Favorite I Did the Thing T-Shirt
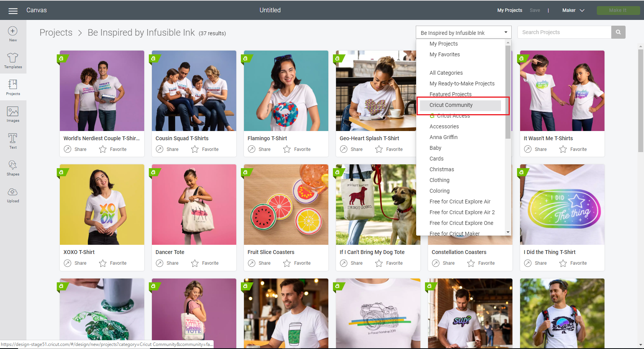Viewport: 644px width, 349px height. 573,263
